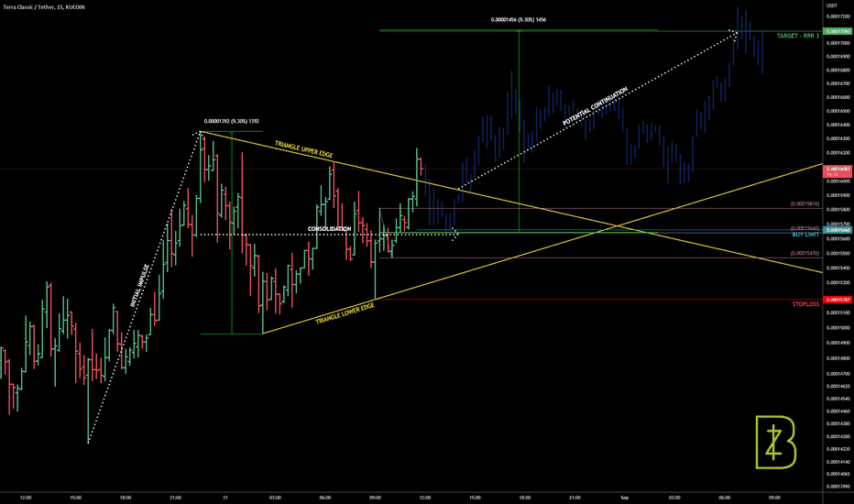Select the (0.00015640) level label
Image resolution: width=854 pixels, height=504 pixels.
click(x=805, y=228)
